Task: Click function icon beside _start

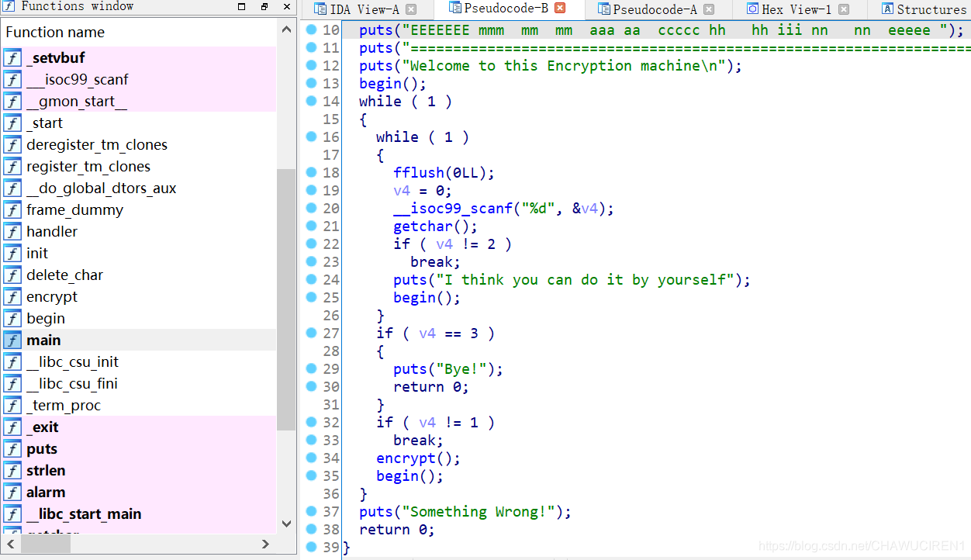Action: click(12, 123)
